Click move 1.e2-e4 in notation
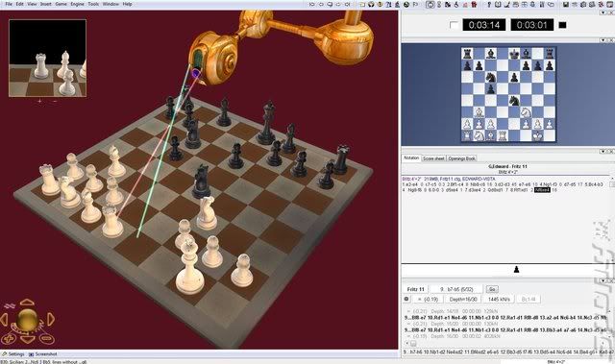This screenshot has height=364, width=615. pyautogui.click(x=410, y=184)
